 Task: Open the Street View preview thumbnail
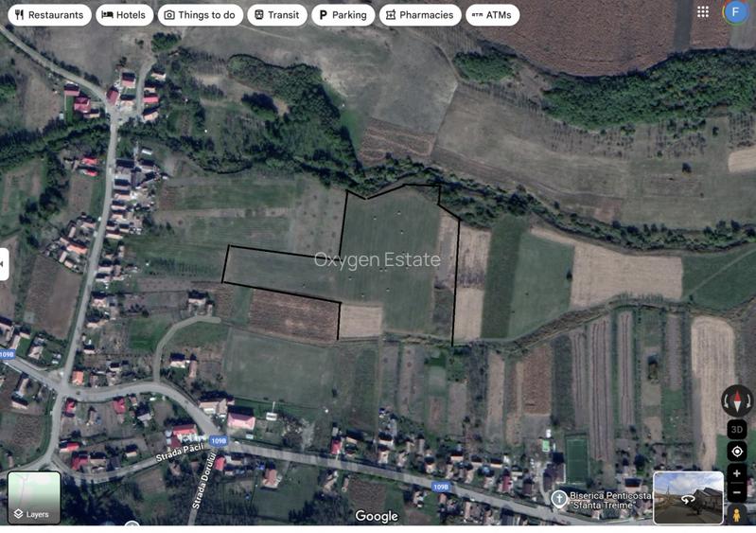(688, 497)
